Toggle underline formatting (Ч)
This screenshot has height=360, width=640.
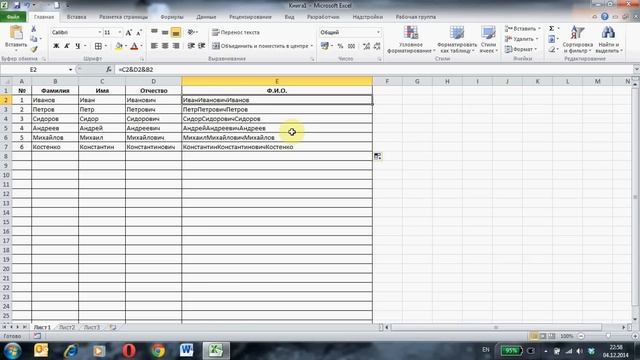tap(77, 46)
